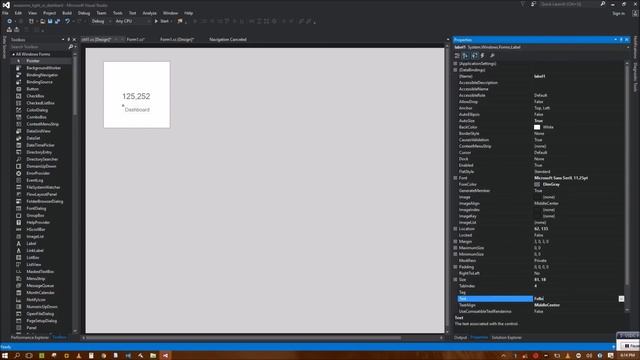
Task: Pick the MenuStrip toolbox control
Action: [43, 278]
